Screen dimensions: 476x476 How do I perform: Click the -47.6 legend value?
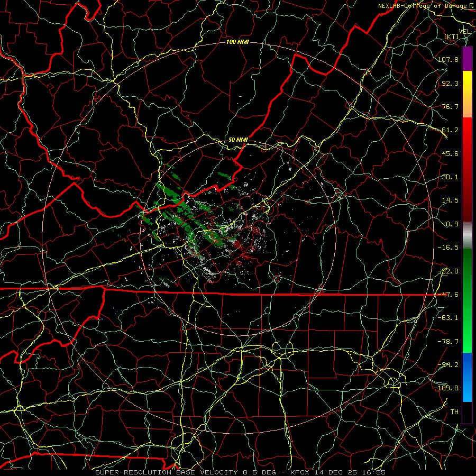click(x=448, y=295)
